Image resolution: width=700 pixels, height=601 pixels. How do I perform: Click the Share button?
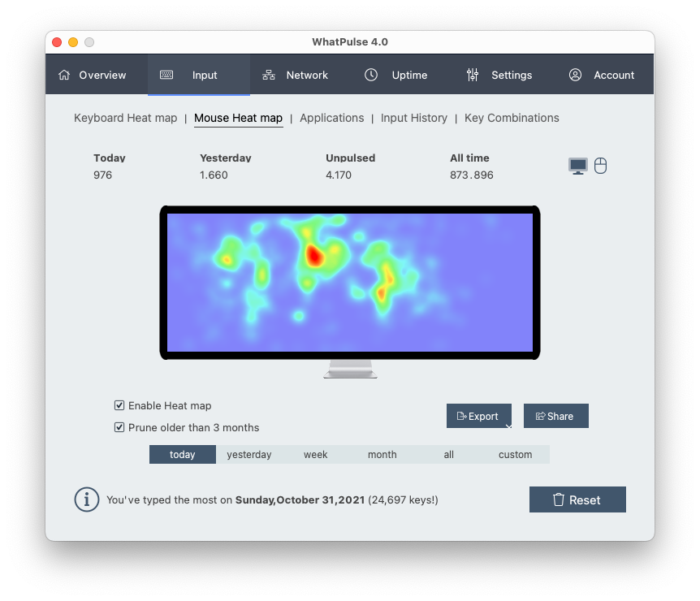pos(555,416)
